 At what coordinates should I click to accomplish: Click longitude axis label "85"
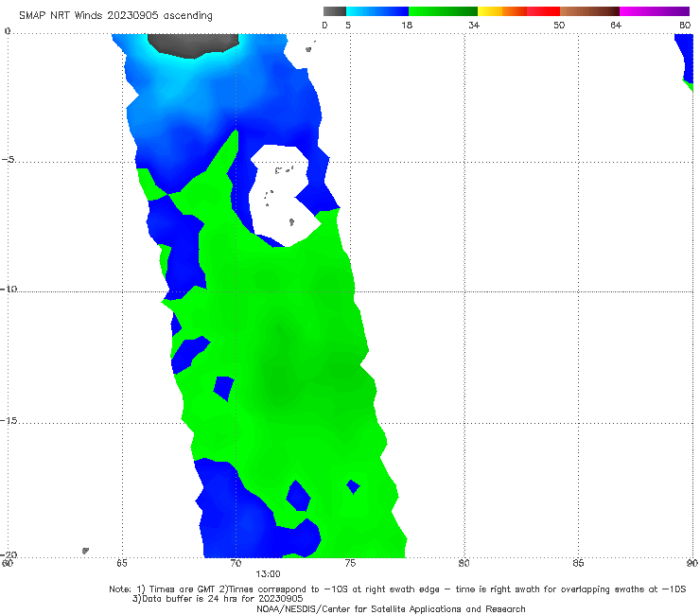[x=578, y=563]
